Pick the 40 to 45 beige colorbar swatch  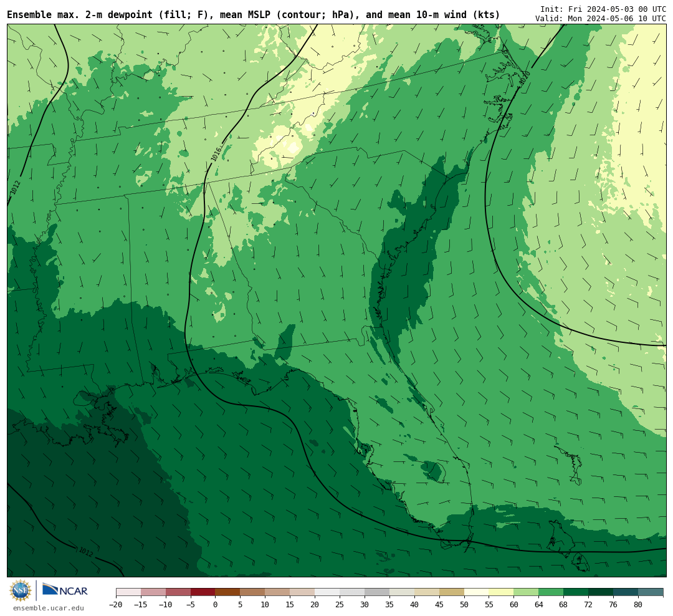click(x=427, y=592)
